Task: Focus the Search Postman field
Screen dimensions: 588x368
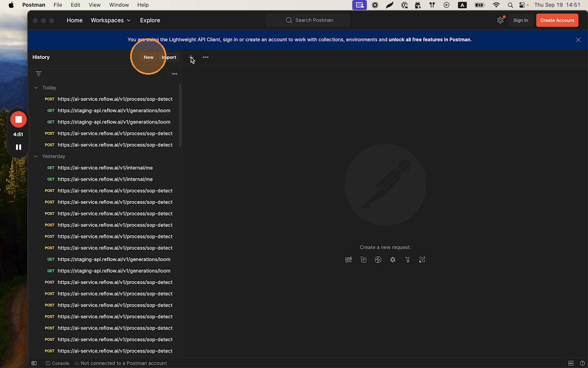Action: 308,20
